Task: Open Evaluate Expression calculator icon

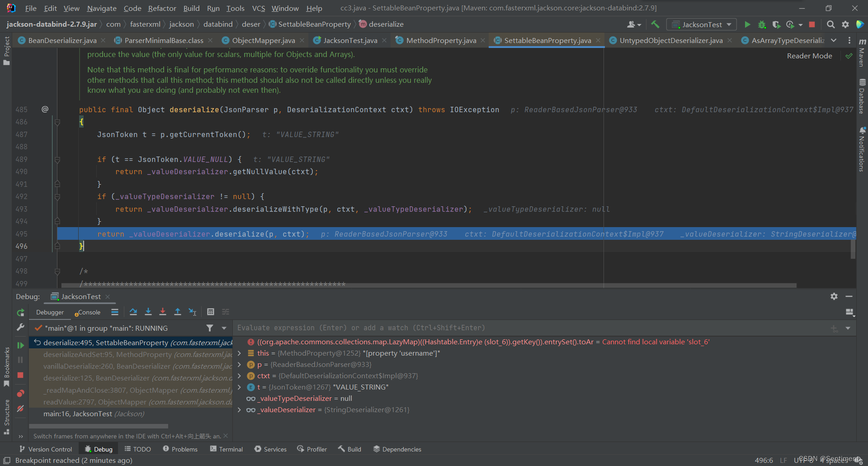Action: coord(211,312)
